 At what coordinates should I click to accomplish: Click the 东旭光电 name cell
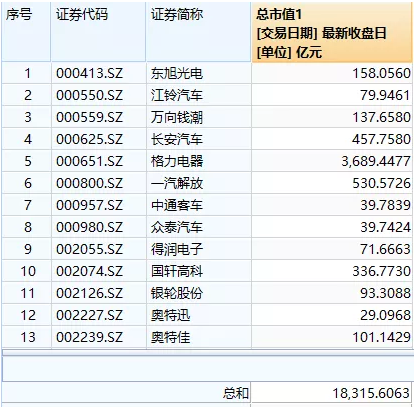[199, 73]
